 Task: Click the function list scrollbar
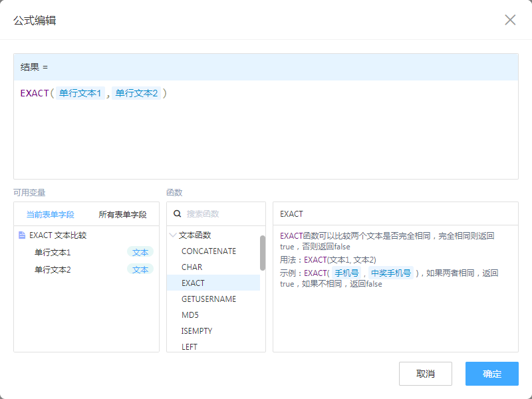coord(263,253)
